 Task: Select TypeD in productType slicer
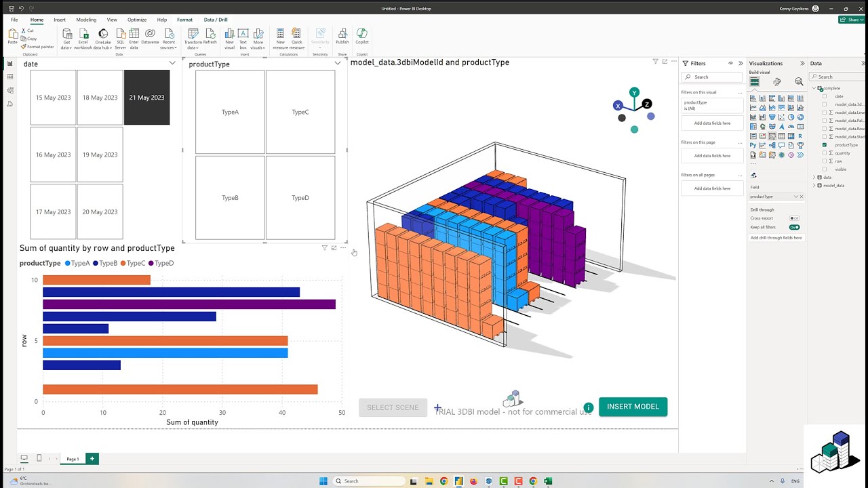(x=300, y=198)
